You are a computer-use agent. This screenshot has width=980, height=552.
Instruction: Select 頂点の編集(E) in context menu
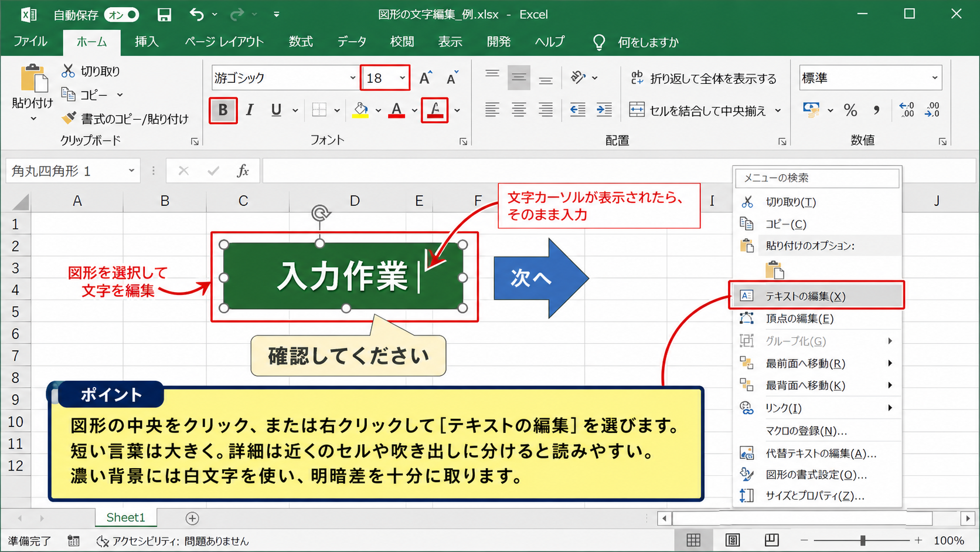tap(816, 319)
